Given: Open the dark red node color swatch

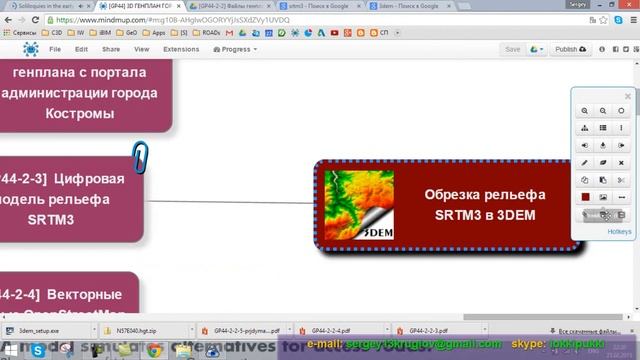Looking at the screenshot, I should (585, 197).
